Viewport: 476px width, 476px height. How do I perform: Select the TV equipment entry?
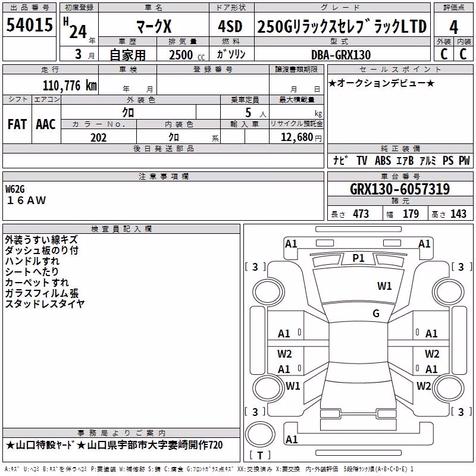362,161
